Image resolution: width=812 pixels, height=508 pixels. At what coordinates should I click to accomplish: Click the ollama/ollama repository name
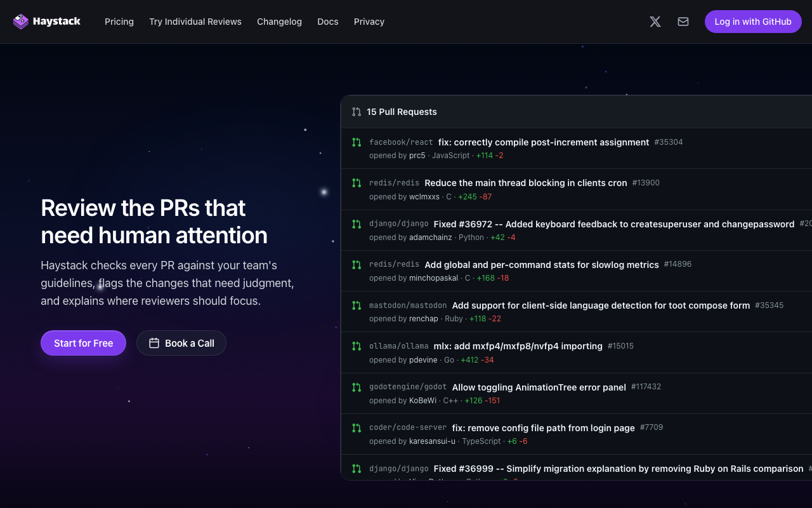399,346
